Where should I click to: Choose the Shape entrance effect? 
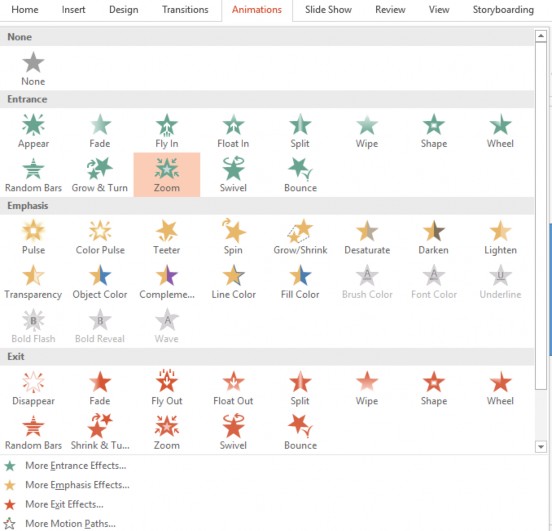434,131
